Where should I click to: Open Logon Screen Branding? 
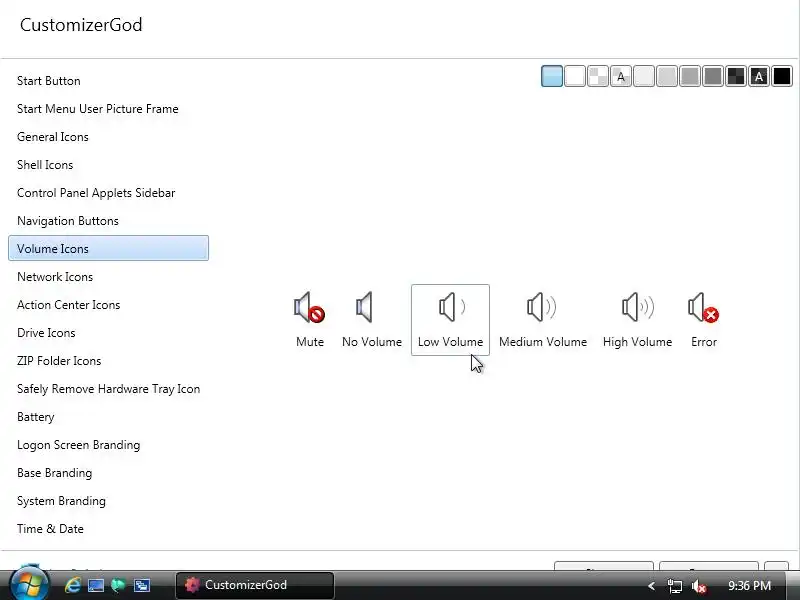pyautogui.click(x=78, y=445)
